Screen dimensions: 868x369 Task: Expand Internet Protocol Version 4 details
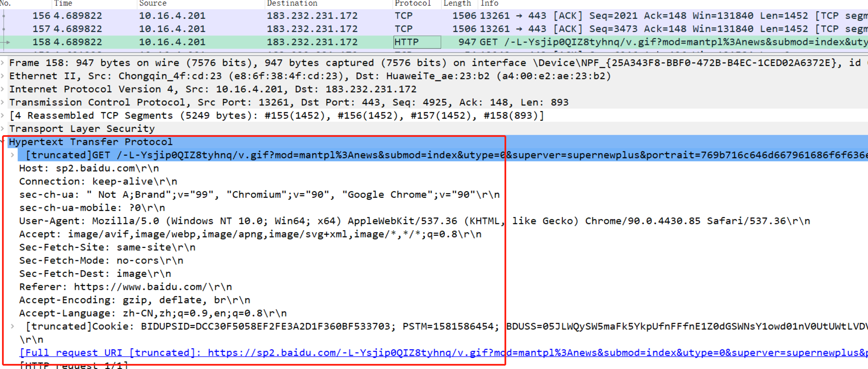3,89
